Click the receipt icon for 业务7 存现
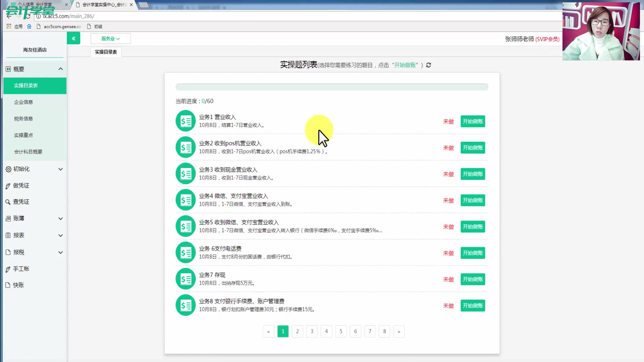 coord(185,279)
